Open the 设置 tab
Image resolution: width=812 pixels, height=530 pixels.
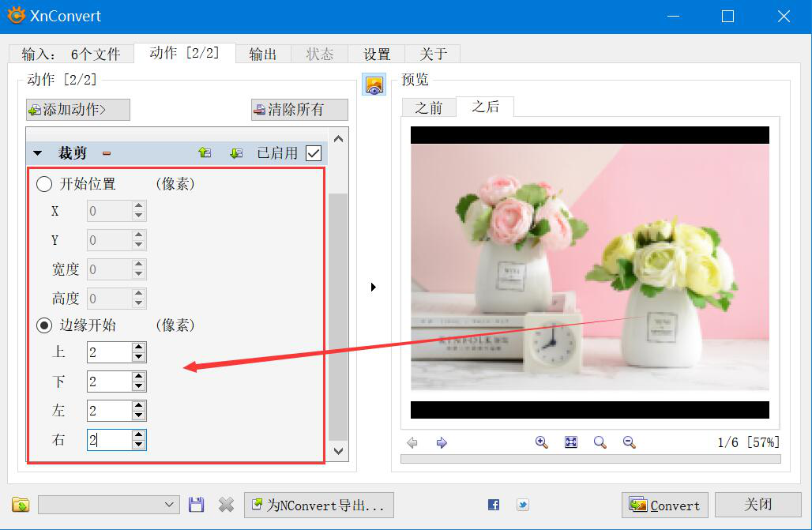[377, 54]
